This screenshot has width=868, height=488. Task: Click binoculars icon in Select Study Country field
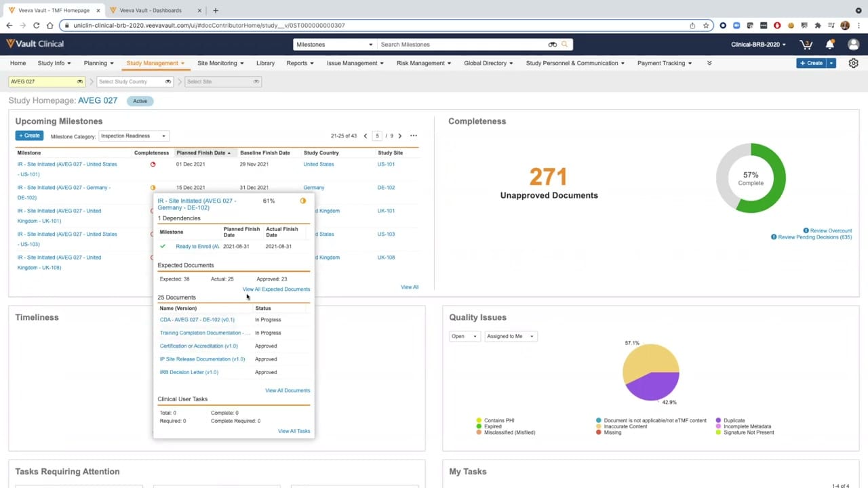(x=167, y=81)
